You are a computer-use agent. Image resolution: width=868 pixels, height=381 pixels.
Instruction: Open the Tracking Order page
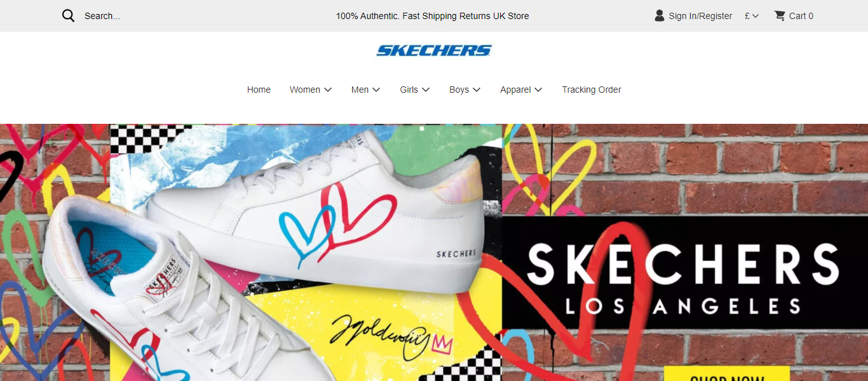coord(592,90)
